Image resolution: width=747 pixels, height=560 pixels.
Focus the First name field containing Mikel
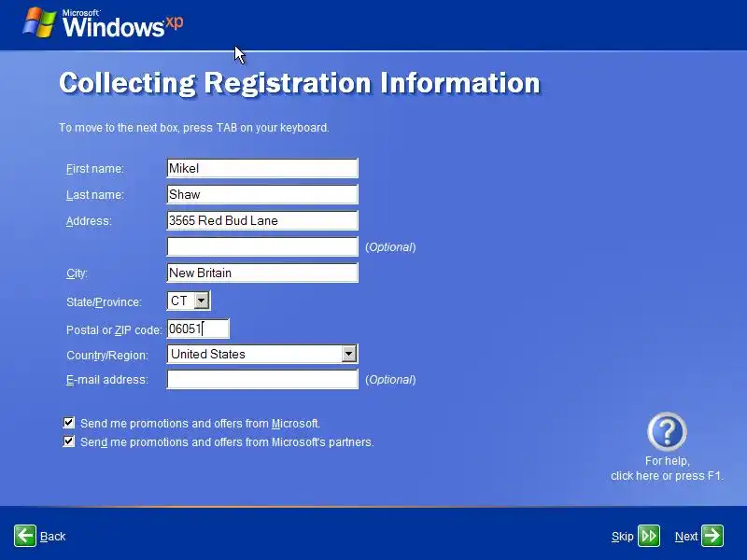tap(262, 168)
